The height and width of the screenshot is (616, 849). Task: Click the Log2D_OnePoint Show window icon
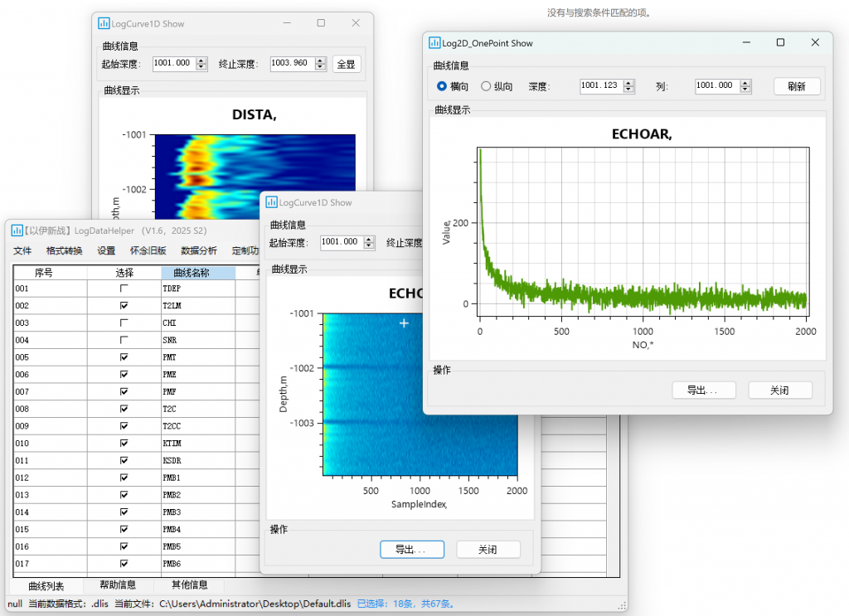point(434,43)
